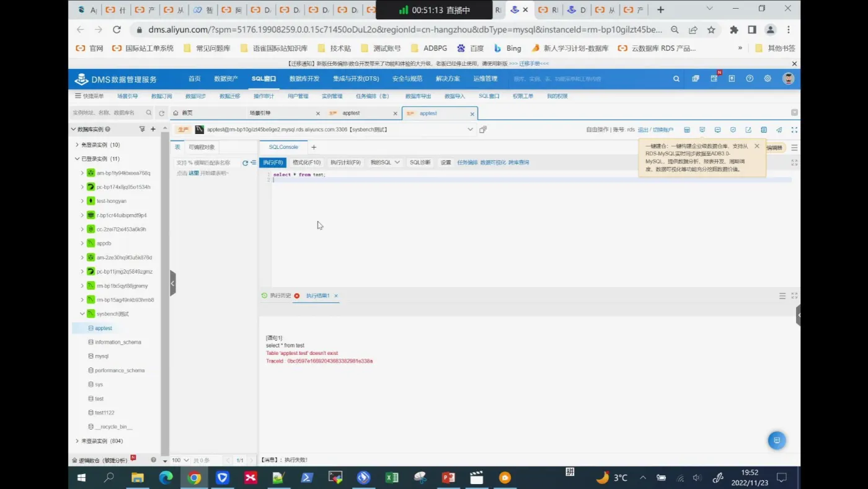Click the fullscreen icon in the connection toolbar

click(794, 130)
